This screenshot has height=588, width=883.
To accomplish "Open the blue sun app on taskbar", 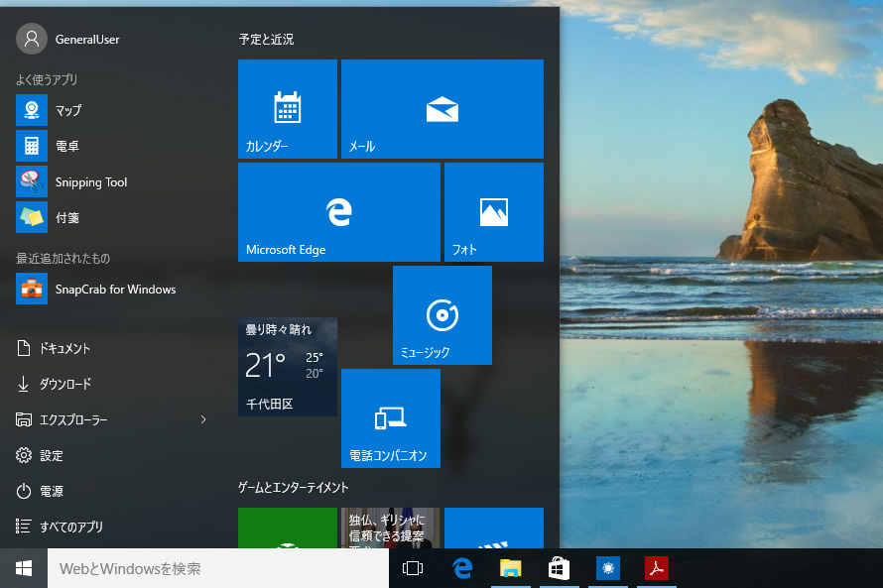I will point(608,568).
